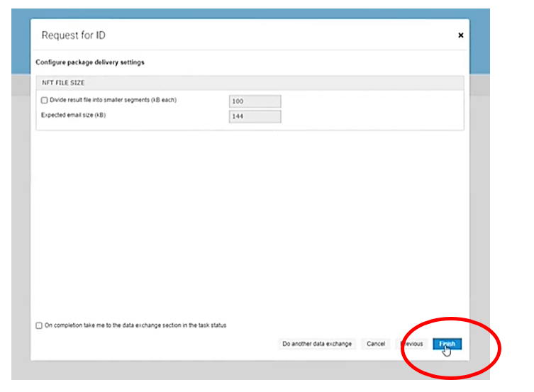This screenshot has height=392, width=534.
Task: Click the dialog title bar next to the title
Action: (x=284, y=35)
